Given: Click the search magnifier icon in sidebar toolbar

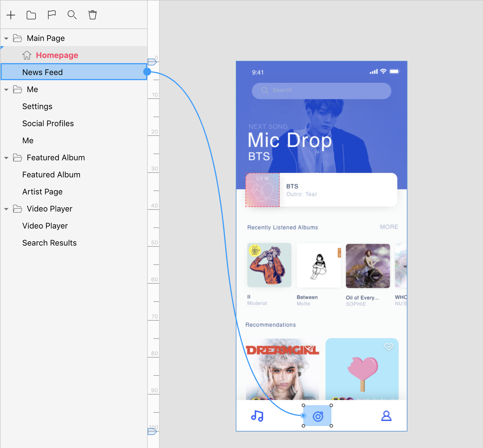Looking at the screenshot, I should [x=72, y=15].
